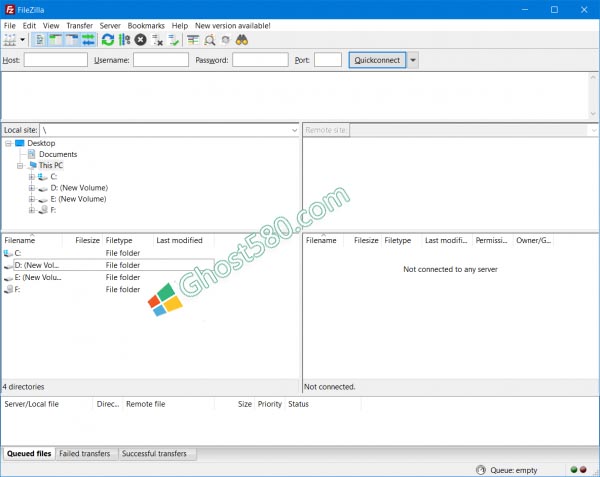Toggle message log display
The image size is (600, 477).
[39, 40]
